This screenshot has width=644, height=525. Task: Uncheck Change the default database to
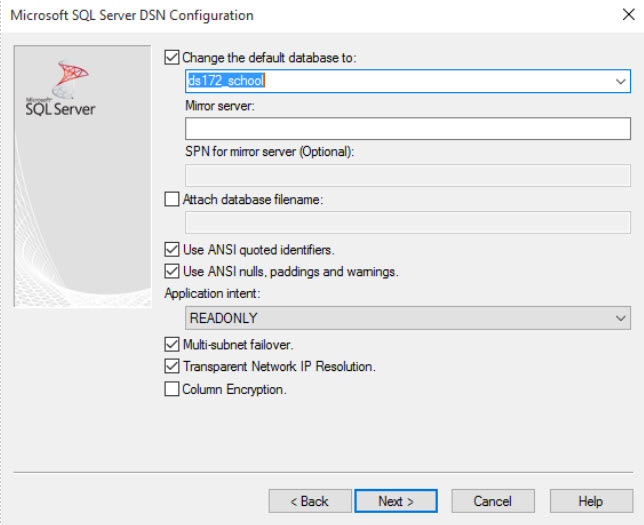pyautogui.click(x=172, y=58)
